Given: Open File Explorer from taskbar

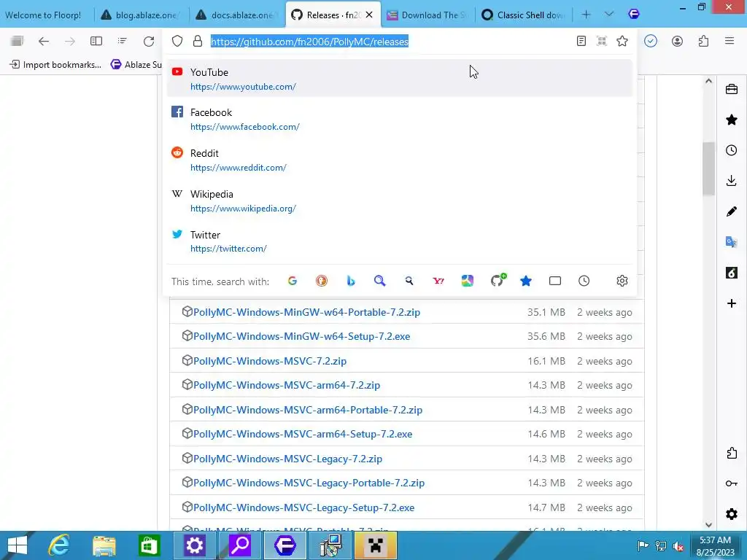Looking at the screenshot, I should tap(104, 545).
